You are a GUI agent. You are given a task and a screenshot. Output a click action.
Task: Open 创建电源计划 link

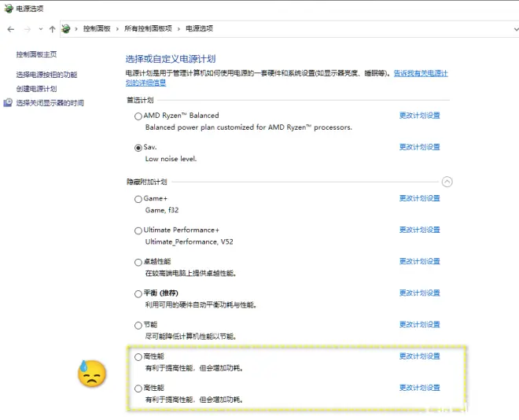36,89
